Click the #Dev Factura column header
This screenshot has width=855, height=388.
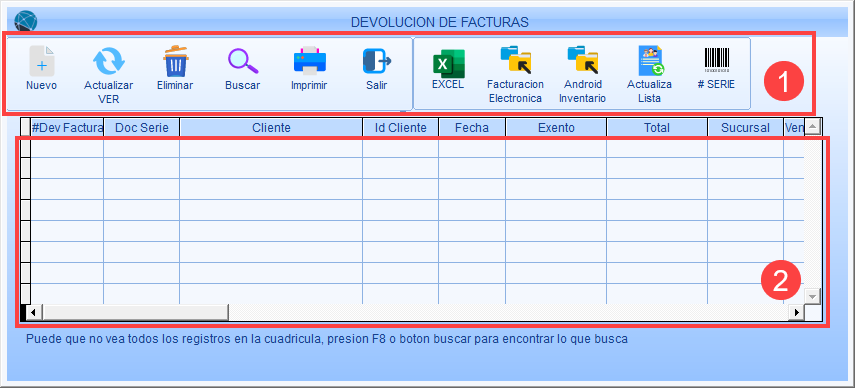pyautogui.click(x=67, y=128)
